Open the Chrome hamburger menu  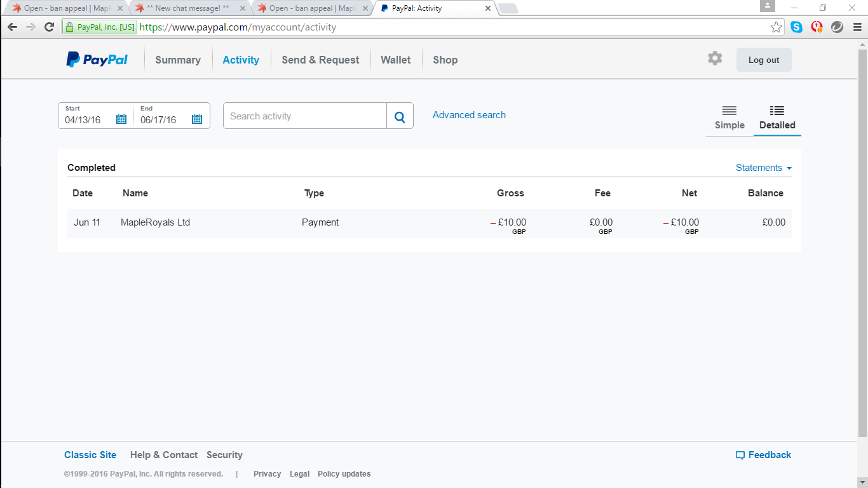(x=856, y=27)
